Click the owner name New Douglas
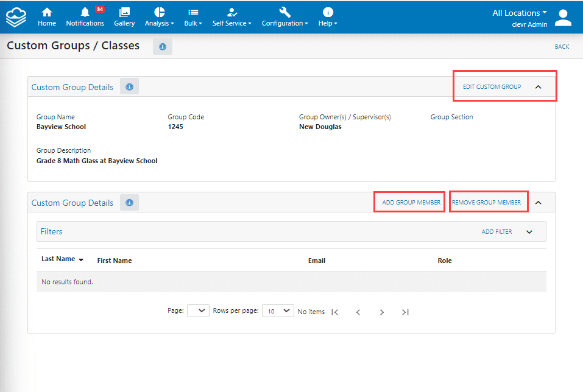Viewport: 583px width, 392px height. point(320,127)
